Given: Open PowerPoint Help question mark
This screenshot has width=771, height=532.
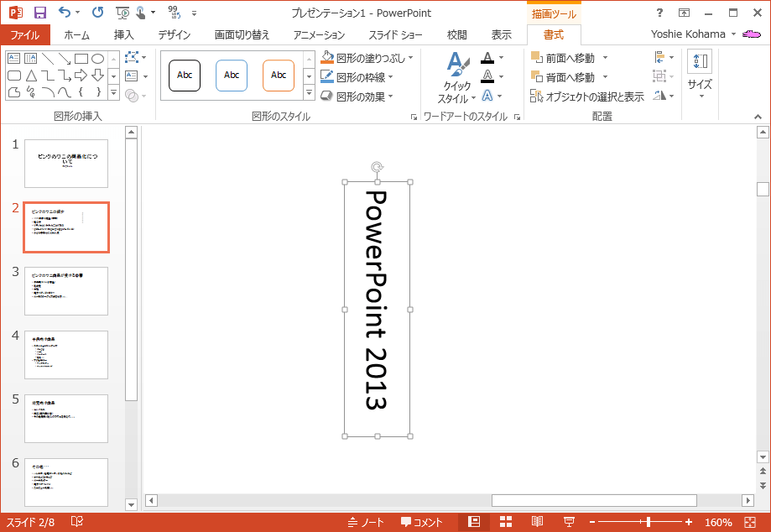Looking at the screenshot, I should [660, 13].
